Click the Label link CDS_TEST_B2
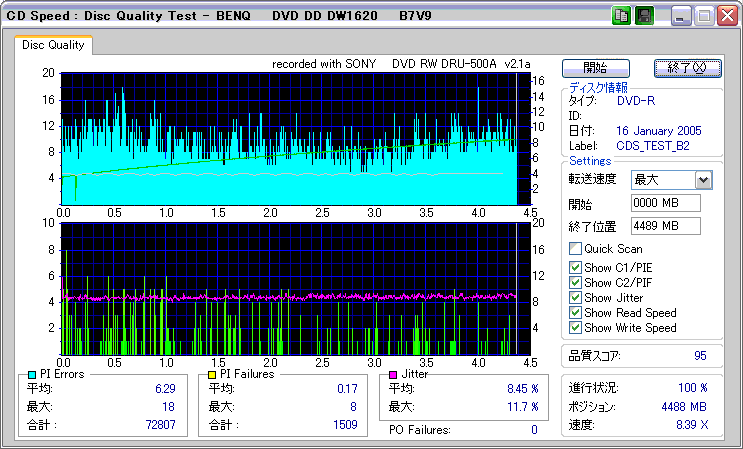Image resolution: width=743 pixels, height=449 pixels. (654, 146)
